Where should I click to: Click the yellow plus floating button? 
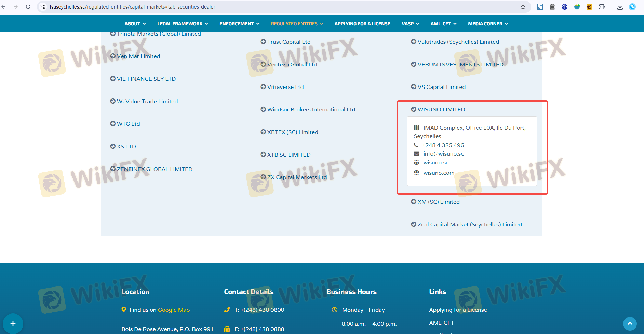[x=13, y=323]
